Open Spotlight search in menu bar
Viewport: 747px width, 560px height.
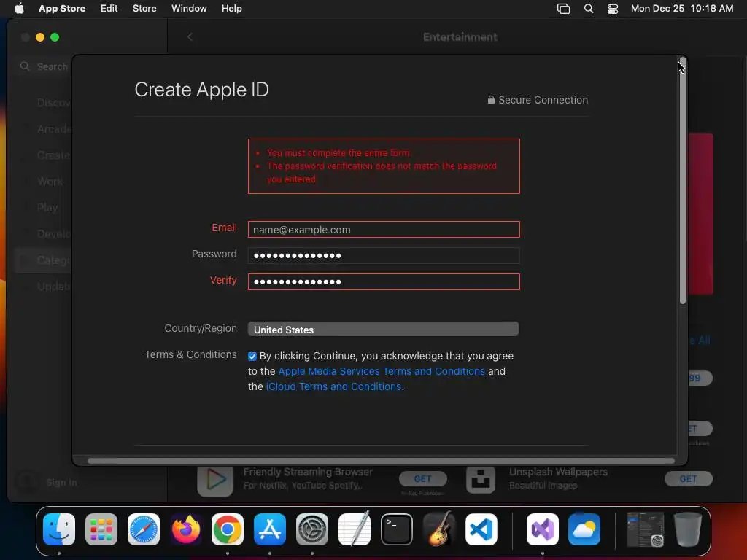click(x=589, y=9)
